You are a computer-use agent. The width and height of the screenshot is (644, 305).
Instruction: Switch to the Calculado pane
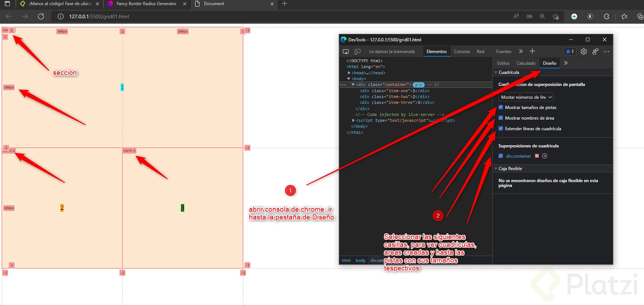526,63
